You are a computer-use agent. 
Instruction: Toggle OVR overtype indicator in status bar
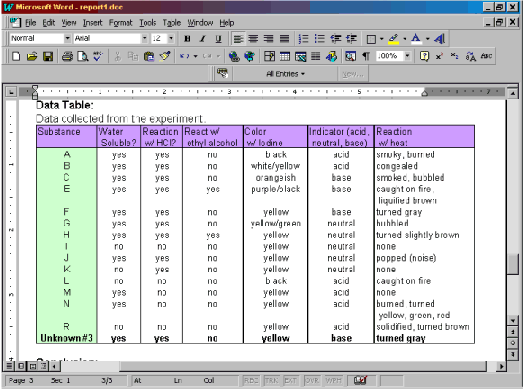click(312, 380)
